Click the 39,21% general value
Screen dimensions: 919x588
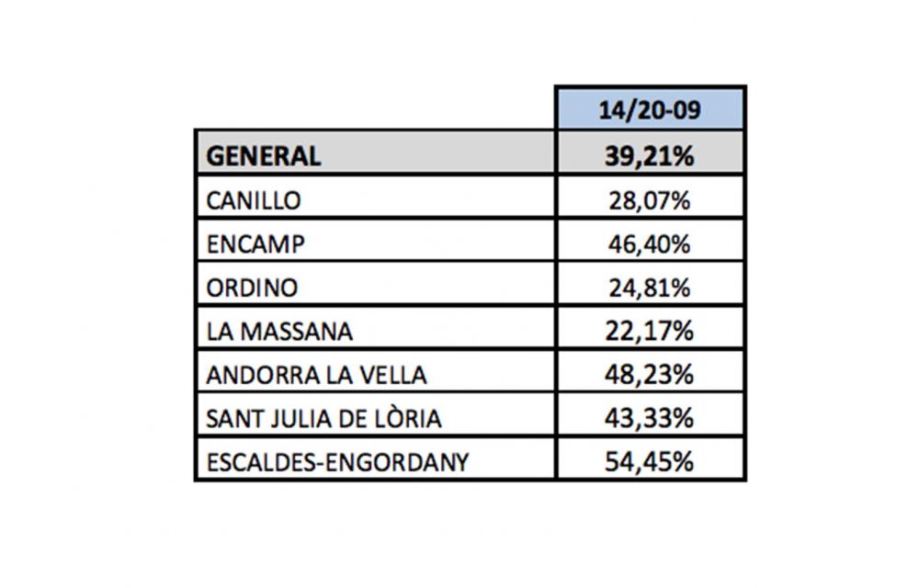pyautogui.click(x=650, y=155)
